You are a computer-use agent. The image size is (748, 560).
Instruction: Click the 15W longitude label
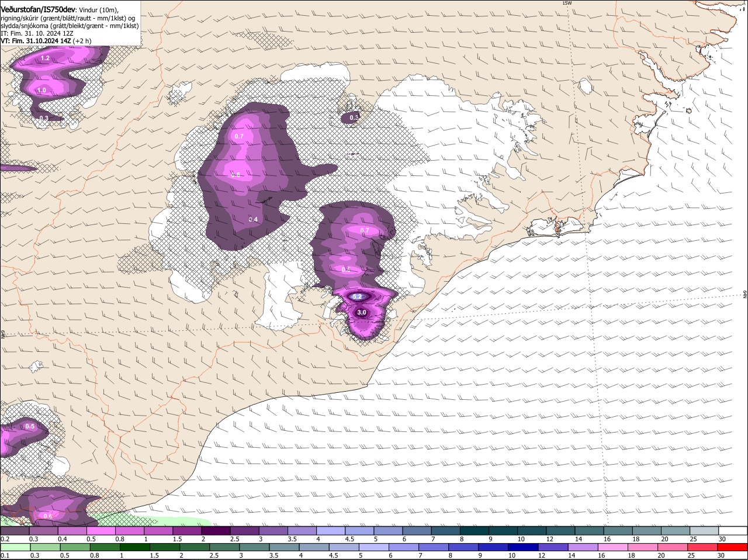coord(566,3)
